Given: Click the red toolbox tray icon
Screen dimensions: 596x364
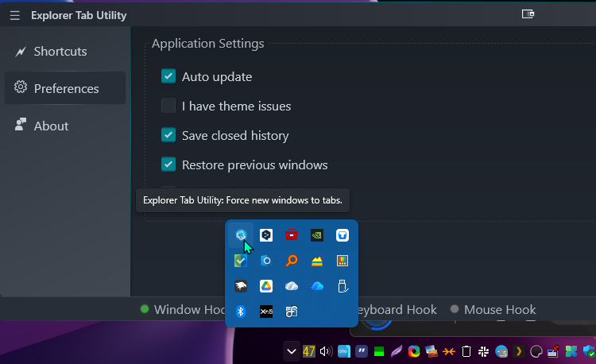Looking at the screenshot, I should coord(292,235).
